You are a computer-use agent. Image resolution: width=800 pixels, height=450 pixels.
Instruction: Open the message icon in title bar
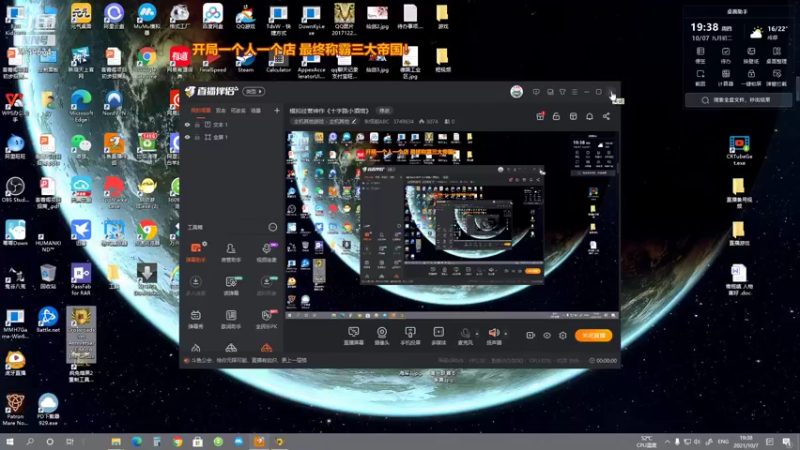click(x=536, y=92)
